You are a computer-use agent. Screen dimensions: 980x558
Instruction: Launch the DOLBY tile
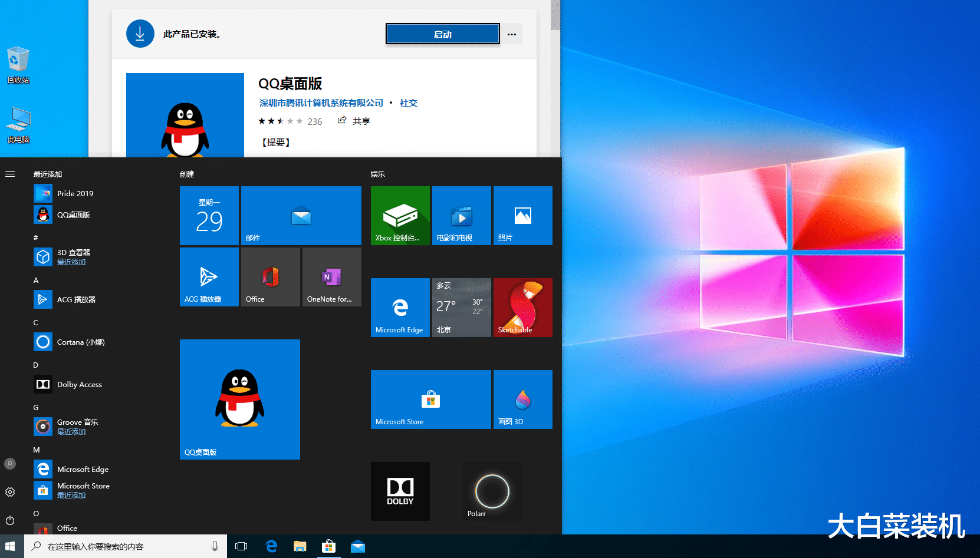(x=400, y=491)
